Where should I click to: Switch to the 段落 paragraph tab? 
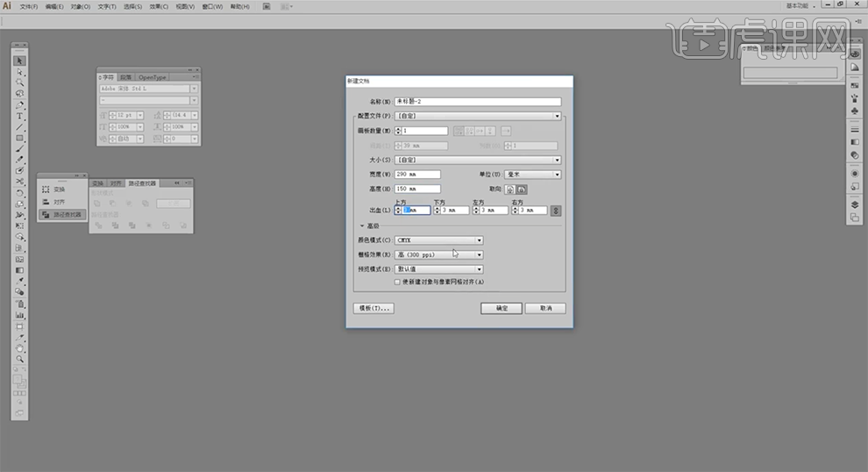[x=125, y=77]
